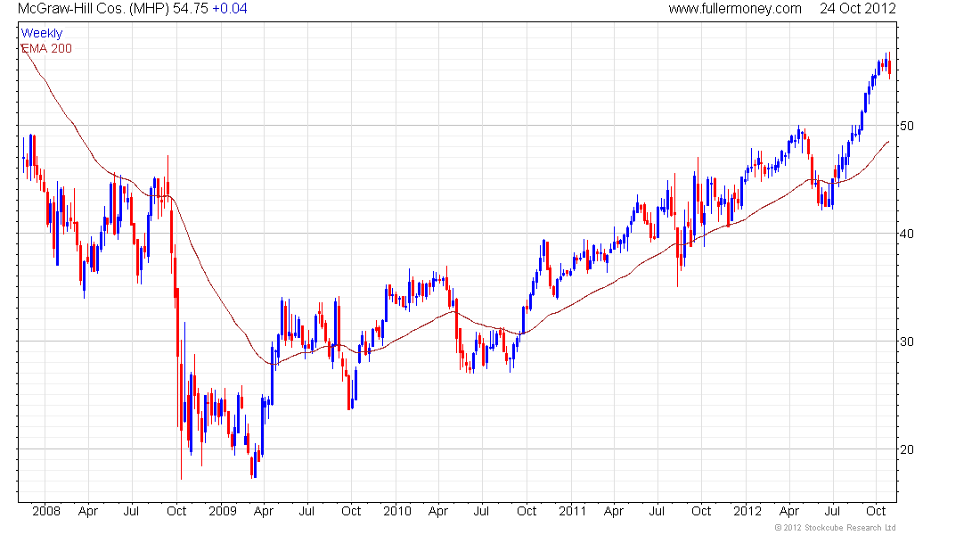Click the McGraw-Hill Cos. (MHP) chart title
The width and height of the screenshot is (980, 535).
(x=94, y=9)
